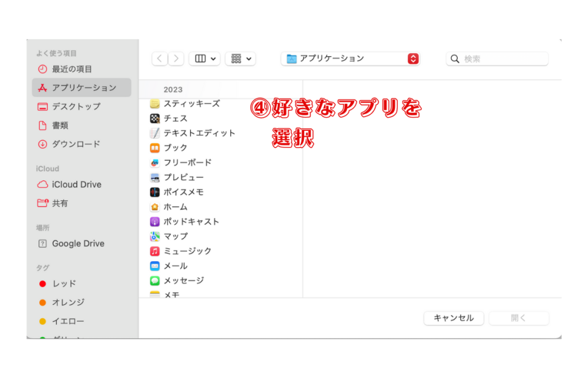Open iCloud Drive in the sidebar

(x=76, y=184)
